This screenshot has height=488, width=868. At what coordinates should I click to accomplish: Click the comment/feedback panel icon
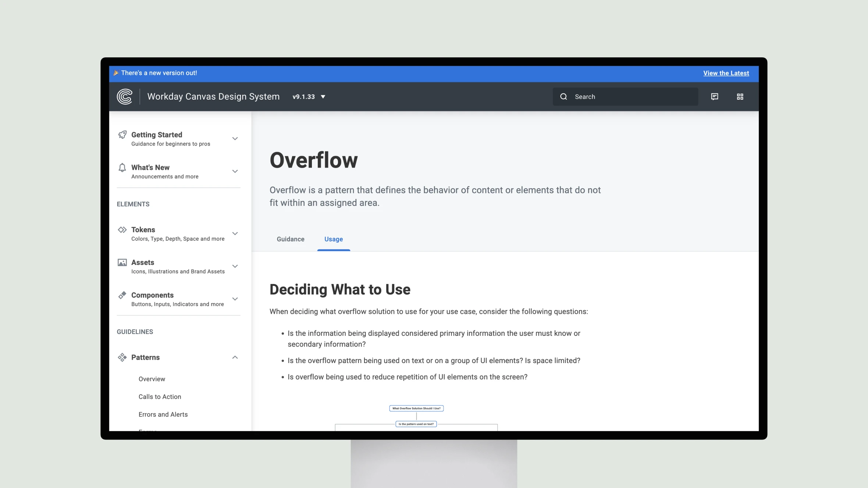(x=715, y=97)
